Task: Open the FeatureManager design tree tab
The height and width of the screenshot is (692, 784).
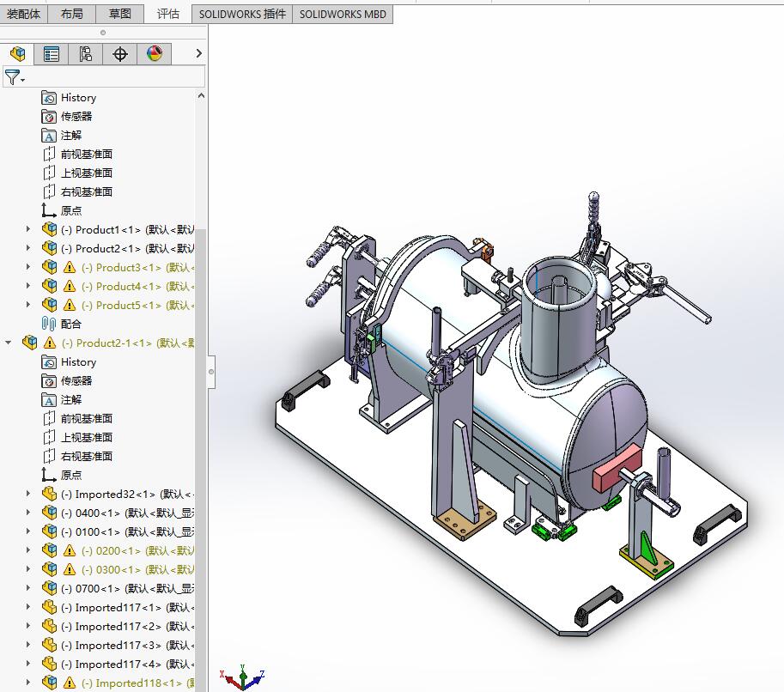Action: coord(17,53)
